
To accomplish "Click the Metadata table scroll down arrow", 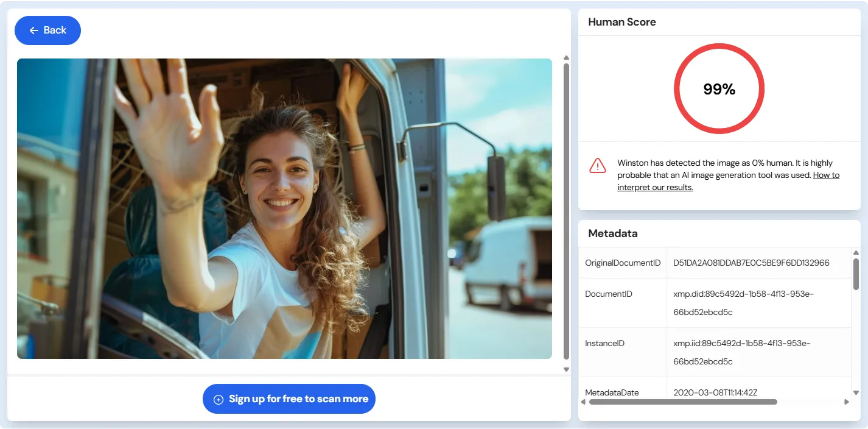I will coord(856,392).
